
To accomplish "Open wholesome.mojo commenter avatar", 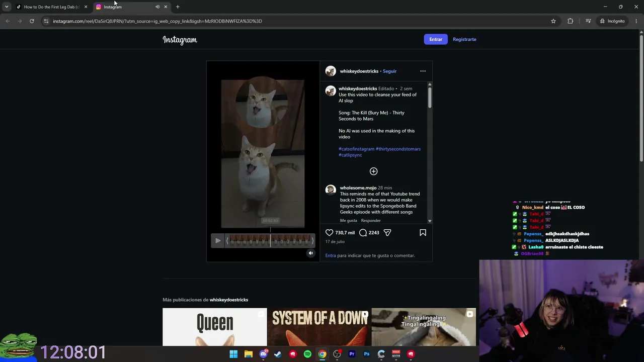I will coord(331,190).
